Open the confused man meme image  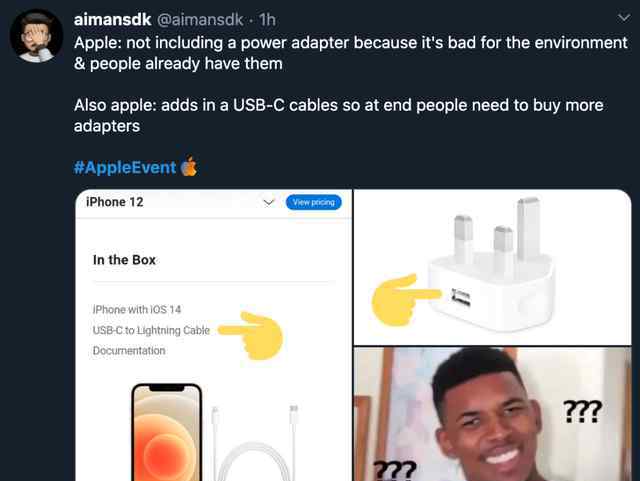click(492, 414)
